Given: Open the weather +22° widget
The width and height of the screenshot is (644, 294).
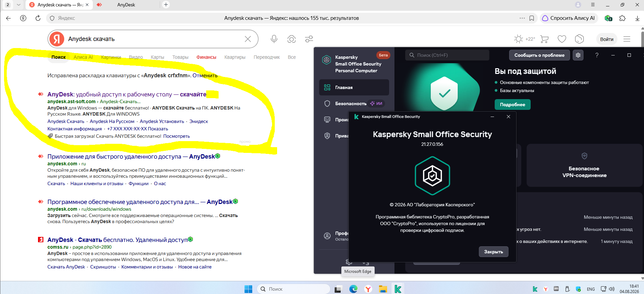Looking at the screenshot, I should coord(525,39).
